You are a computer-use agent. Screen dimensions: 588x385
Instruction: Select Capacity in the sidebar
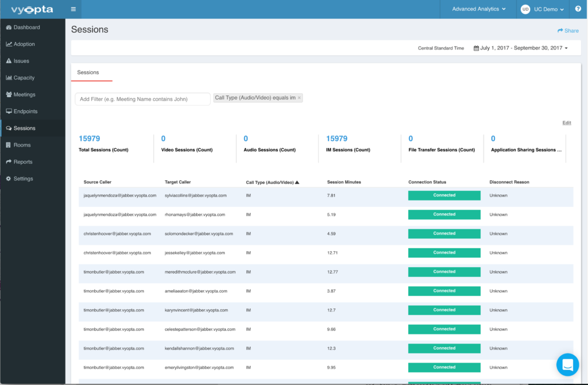click(24, 78)
